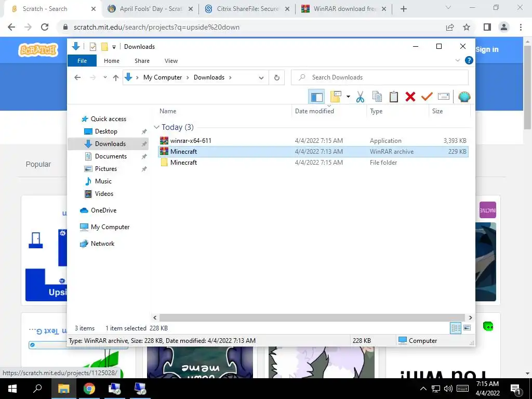The width and height of the screenshot is (532, 399).
Task: Click the folder options toolbar icon
Action: [x=336, y=97]
